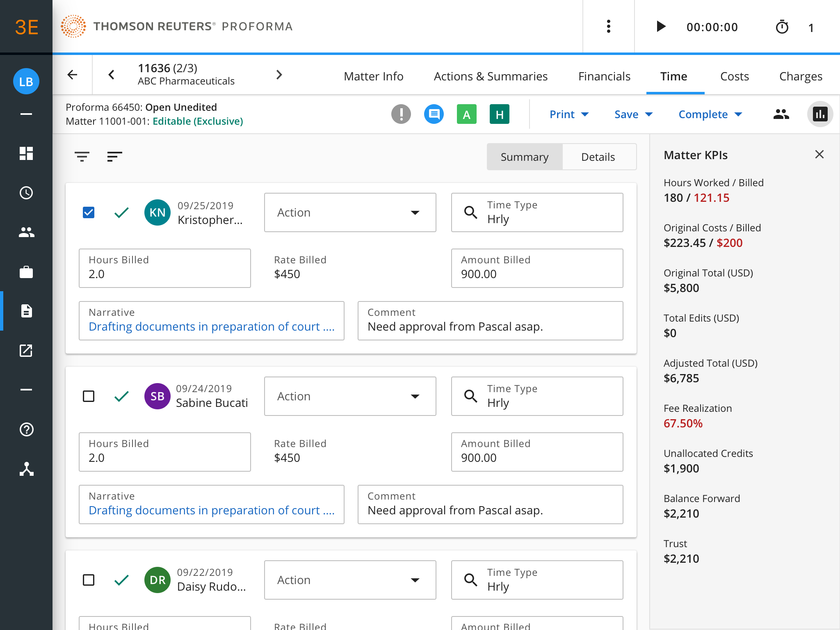Open the three-dot overflow menu
Screen dimensions: 840x630
point(609,27)
